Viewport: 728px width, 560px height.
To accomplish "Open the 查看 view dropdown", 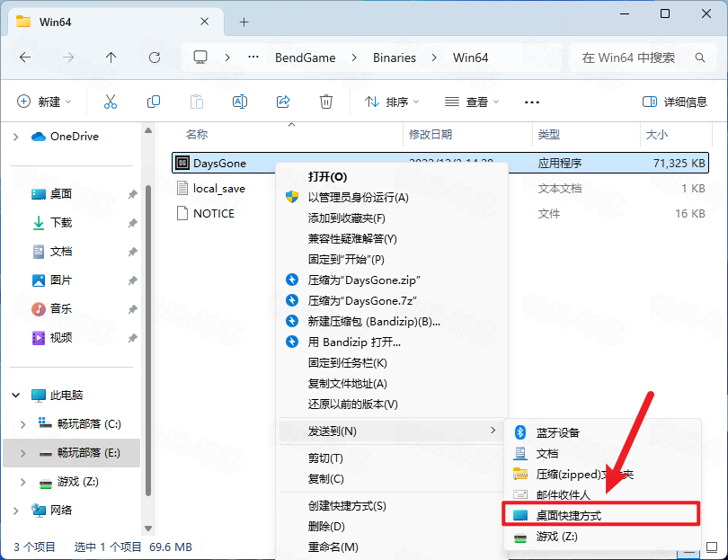I will [x=472, y=102].
